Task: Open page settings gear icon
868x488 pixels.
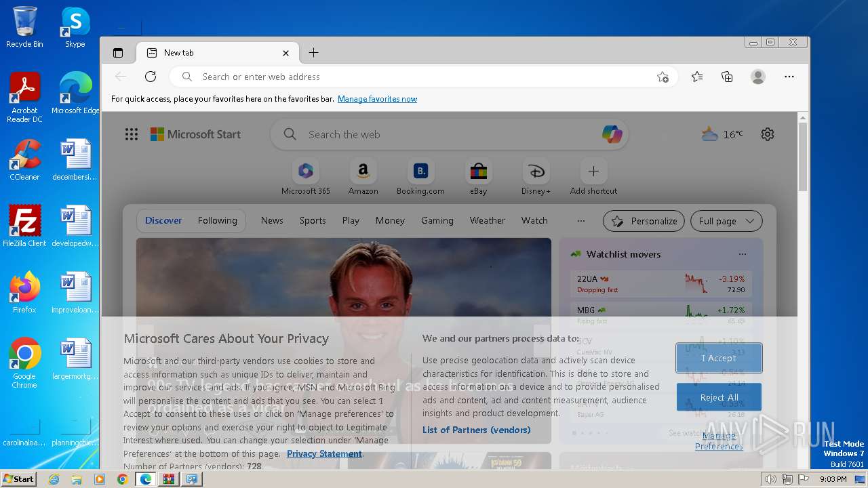Action: tap(768, 134)
